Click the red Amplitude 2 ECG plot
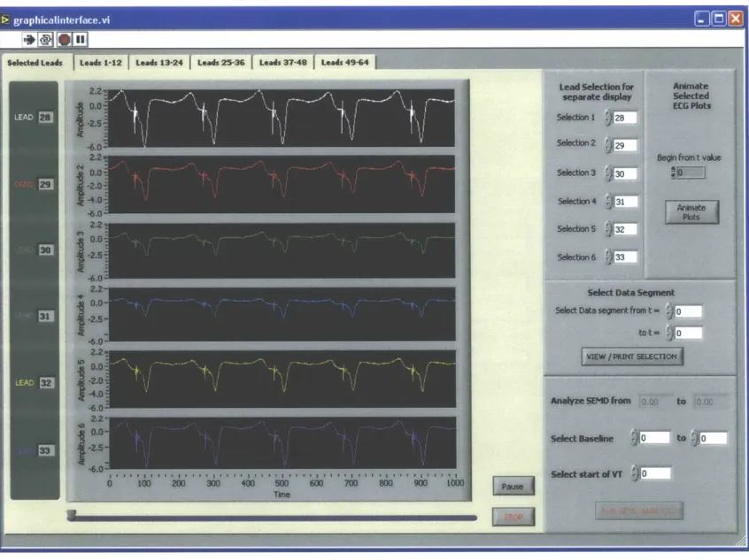This screenshot has height=560, width=749. click(282, 184)
